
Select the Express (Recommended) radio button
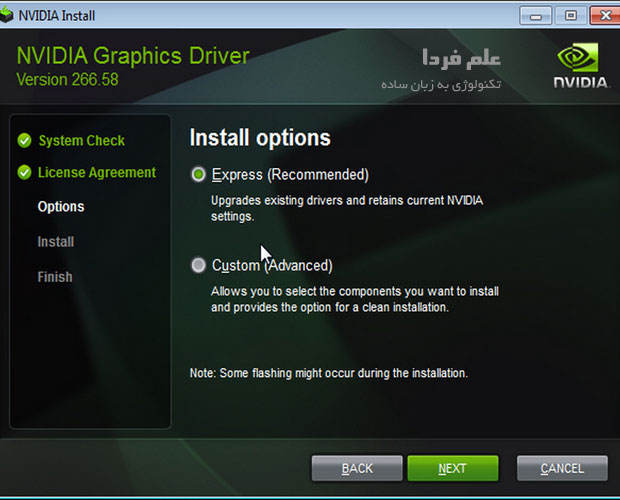point(199,175)
